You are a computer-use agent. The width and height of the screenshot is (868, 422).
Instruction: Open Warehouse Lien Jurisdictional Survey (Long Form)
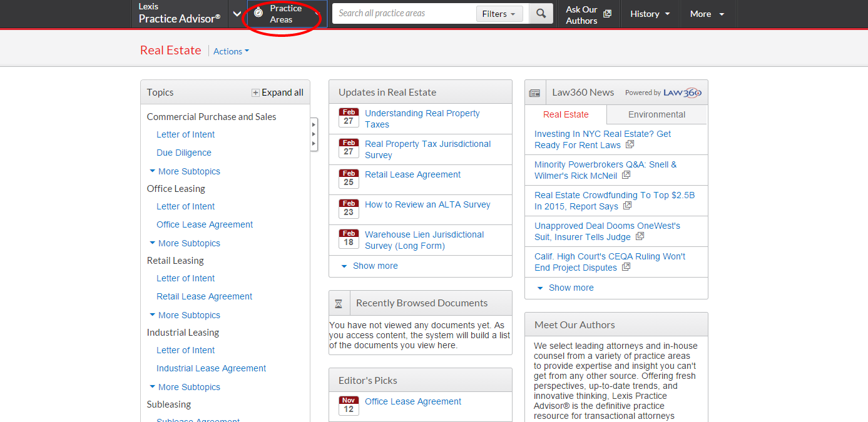tap(424, 240)
